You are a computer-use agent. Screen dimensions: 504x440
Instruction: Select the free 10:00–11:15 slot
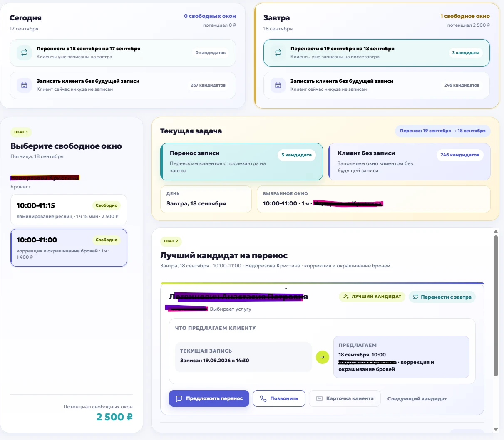point(69,210)
